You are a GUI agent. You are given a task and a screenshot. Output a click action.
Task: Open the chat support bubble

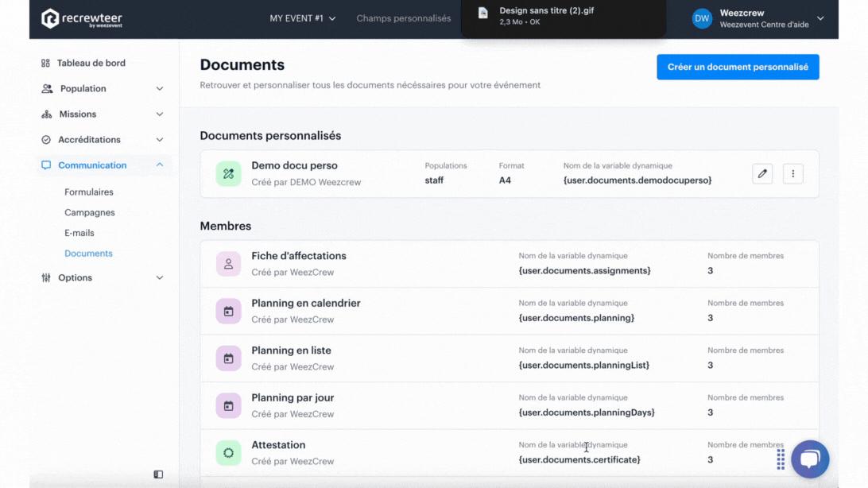(810, 459)
